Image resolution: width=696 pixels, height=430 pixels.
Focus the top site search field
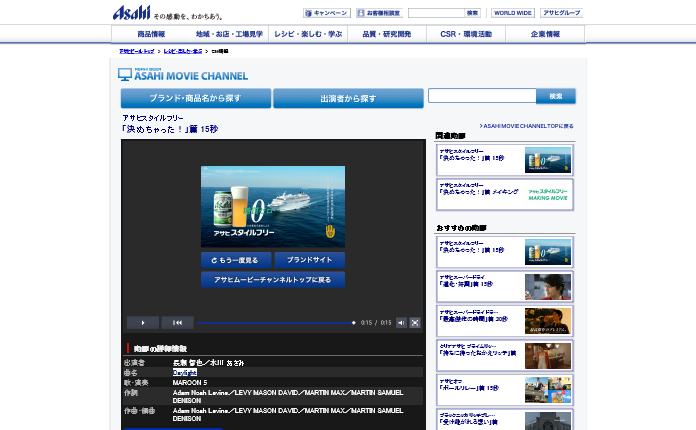tap(436, 13)
